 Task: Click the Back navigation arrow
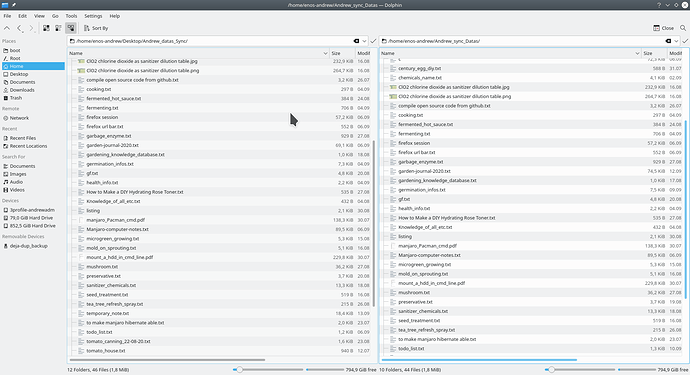coord(19,28)
